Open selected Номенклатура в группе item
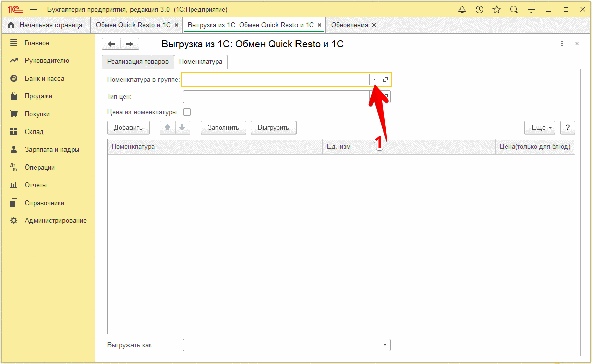 385,79
